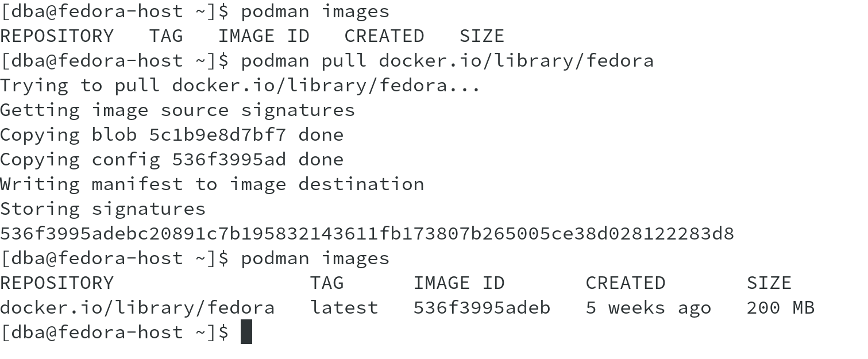Click the "Storing signatures" output line
Image resolution: width=868 pixels, height=359 pixels.
tap(103, 209)
